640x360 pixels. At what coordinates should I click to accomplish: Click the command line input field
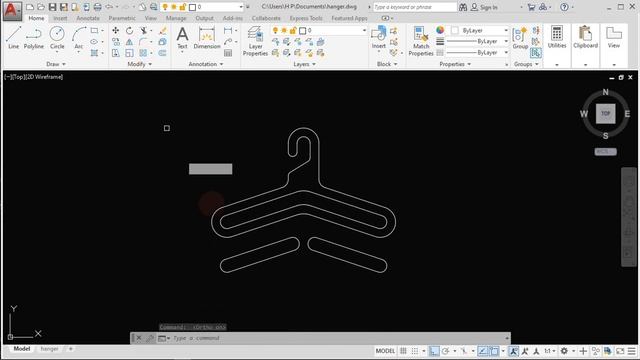tap(339, 338)
